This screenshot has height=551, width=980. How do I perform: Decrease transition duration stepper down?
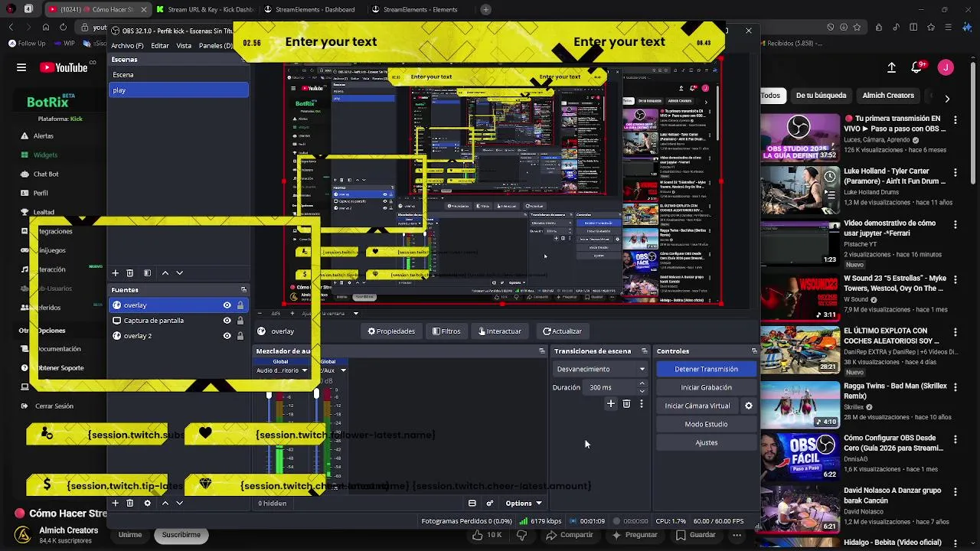pyautogui.click(x=642, y=391)
